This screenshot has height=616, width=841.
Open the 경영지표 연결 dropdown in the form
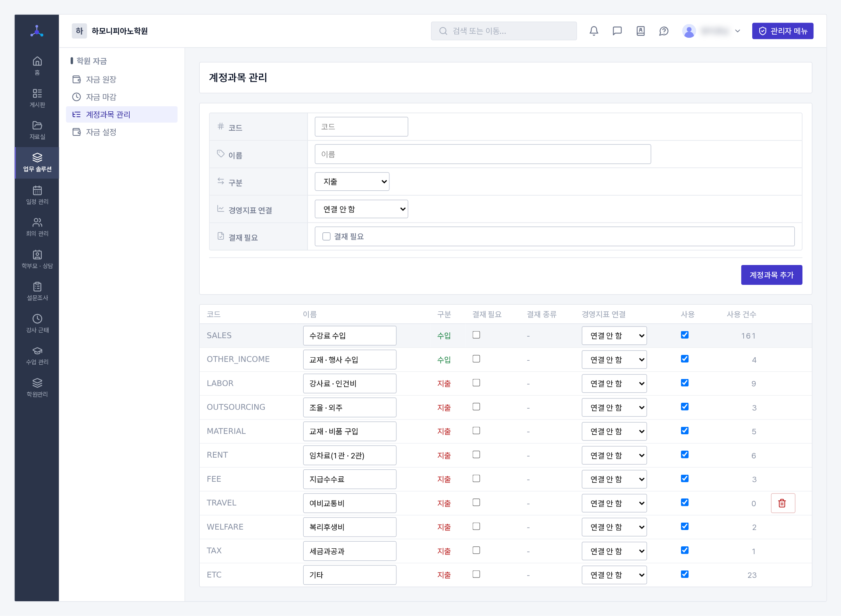(x=361, y=209)
